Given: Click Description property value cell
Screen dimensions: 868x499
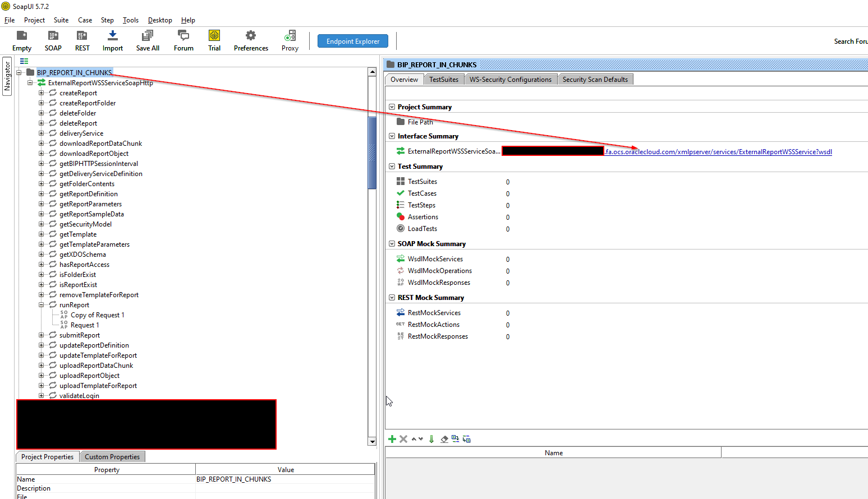Looking at the screenshot, I should click(285, 488).
